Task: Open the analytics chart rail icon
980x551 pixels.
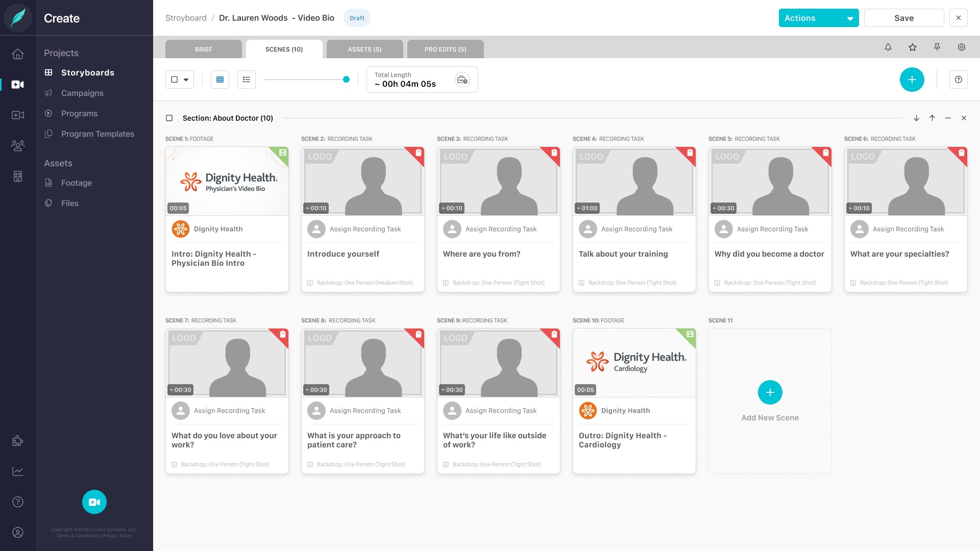Action: (x=18, y=471)
